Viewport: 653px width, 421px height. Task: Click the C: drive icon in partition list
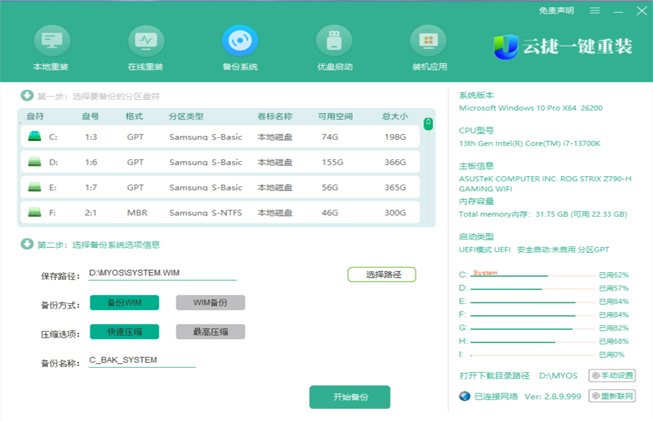[34, 136]
